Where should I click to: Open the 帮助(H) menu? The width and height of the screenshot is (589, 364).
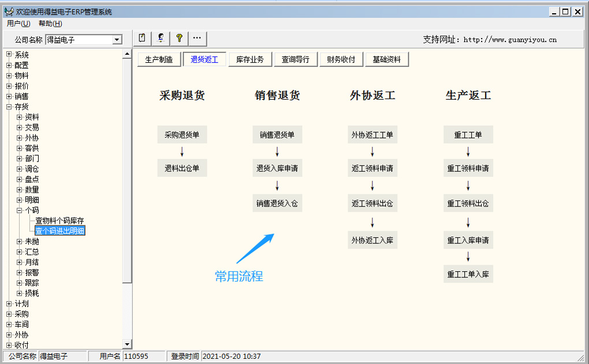click(x=50, y=24)
